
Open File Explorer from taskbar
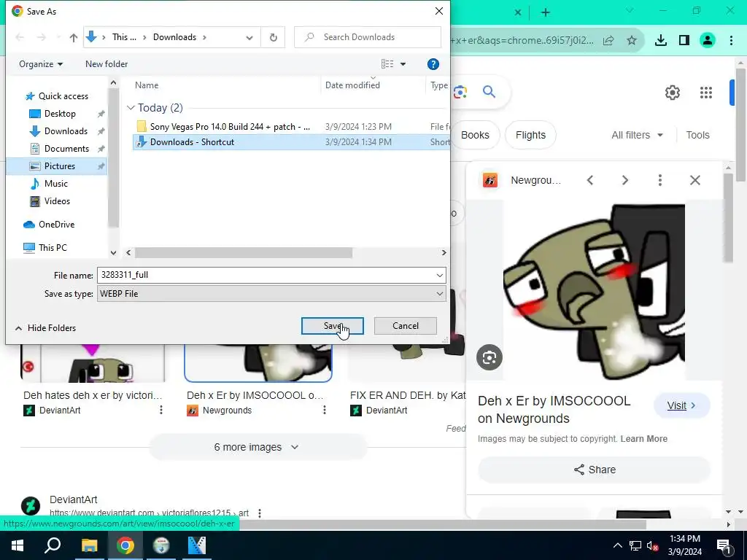click(x=89, y=545)
